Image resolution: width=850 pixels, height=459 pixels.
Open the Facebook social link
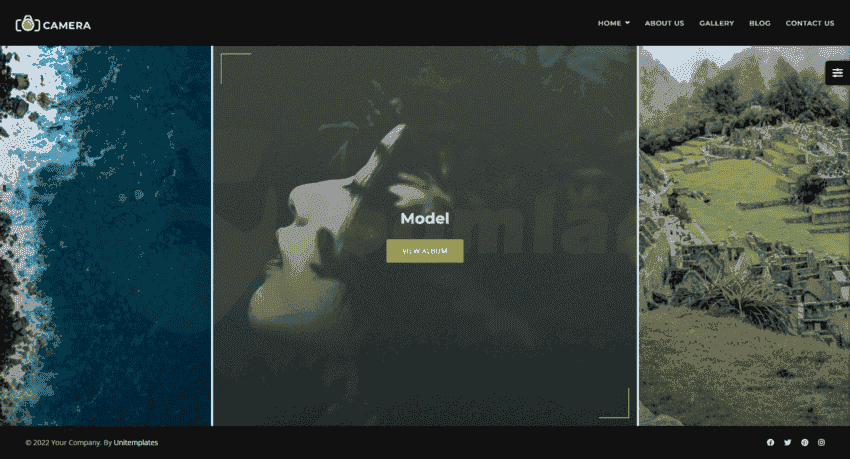coord(770,442)
